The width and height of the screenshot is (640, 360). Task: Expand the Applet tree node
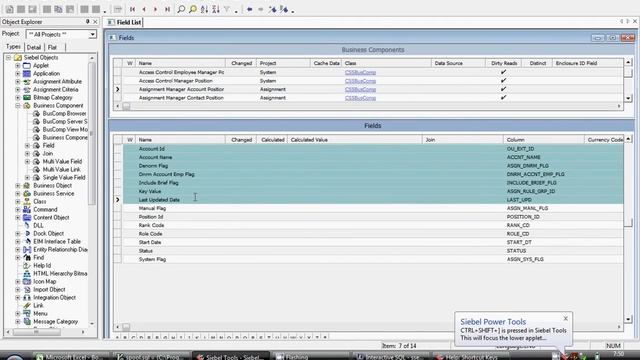[18, 65]
